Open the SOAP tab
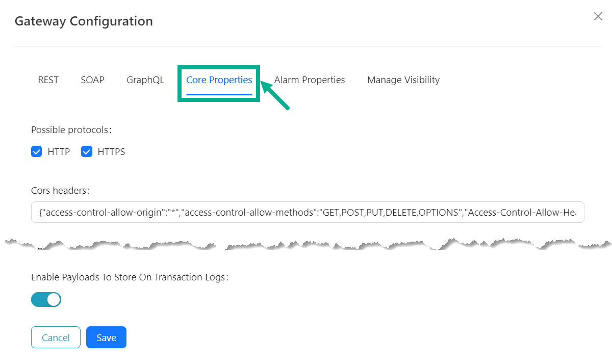Screen dimensions: 612x364 pyautogui.click(x=92, y=80)
